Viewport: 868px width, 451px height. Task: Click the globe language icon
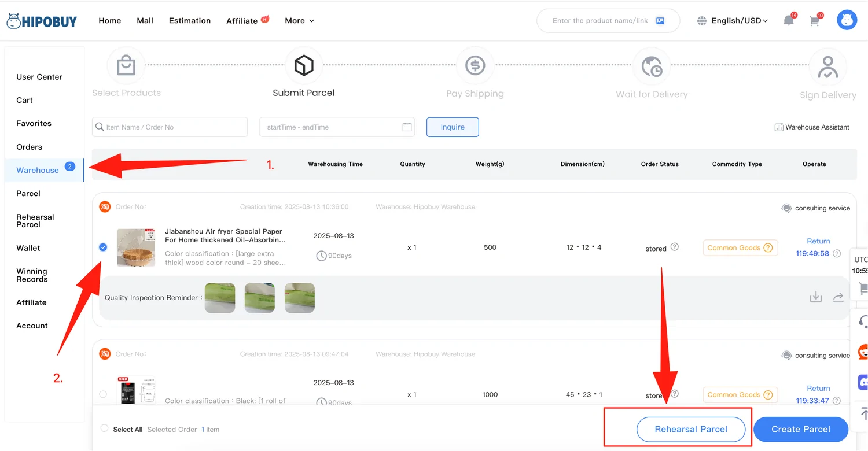(x=702, y=21)
